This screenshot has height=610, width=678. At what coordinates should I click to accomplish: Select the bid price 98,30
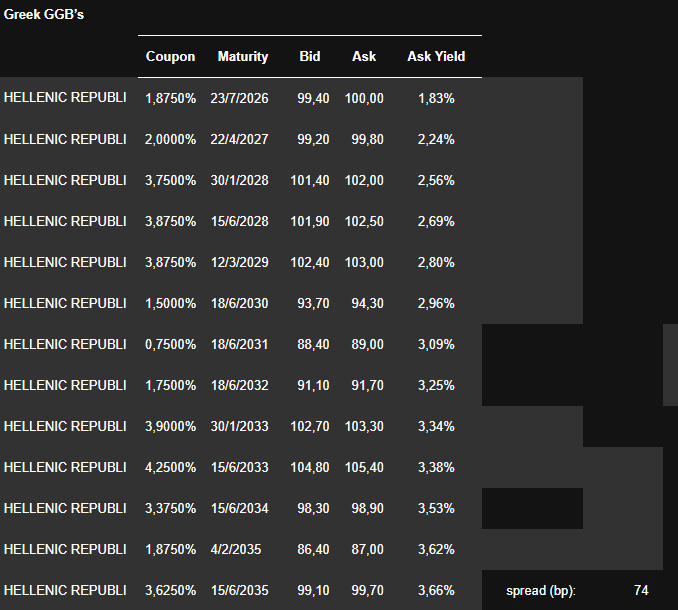tap(313, 508)
